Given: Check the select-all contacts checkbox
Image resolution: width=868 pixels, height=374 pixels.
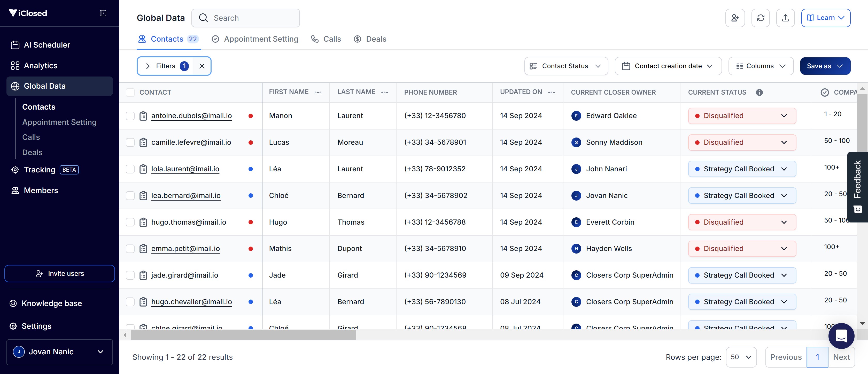Looking at the screenshot, I should [x=130, y=93].
